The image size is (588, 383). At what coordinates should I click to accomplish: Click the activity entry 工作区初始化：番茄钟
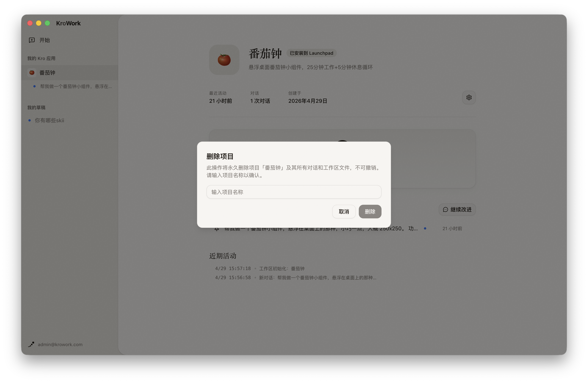coord(282,269)
